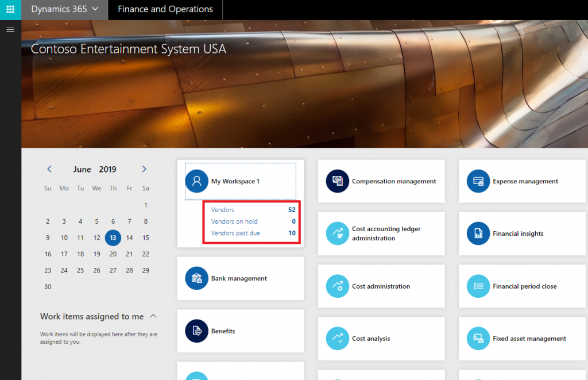Click the Expense management tile label
The width and height of the screenshot is (588, 380).
pos(525,181)
